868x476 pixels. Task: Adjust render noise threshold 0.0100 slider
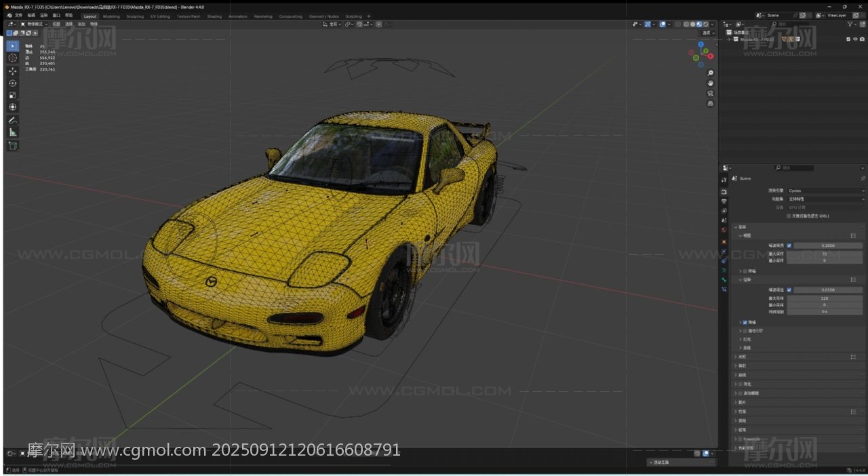click(828, 290)
